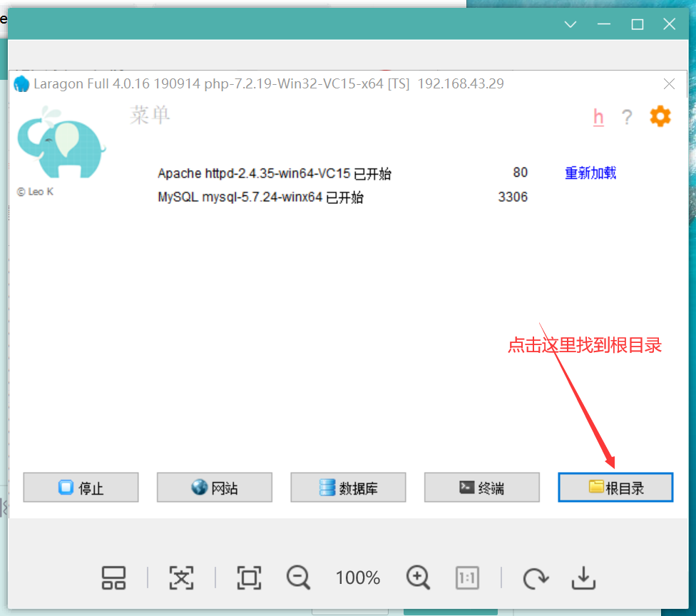This screenshot has height=616, width=696.
Task: Zoom in with the magnifier plus icon
Action: (418, 577)
